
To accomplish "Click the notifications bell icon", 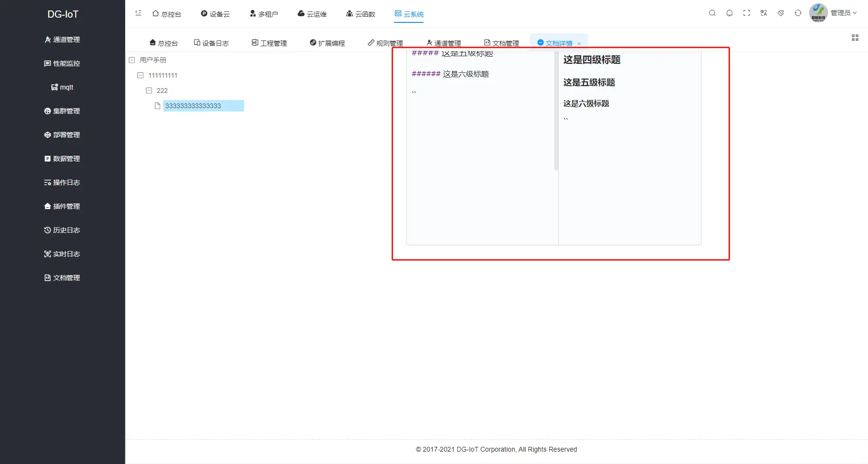I will (729, 13).
